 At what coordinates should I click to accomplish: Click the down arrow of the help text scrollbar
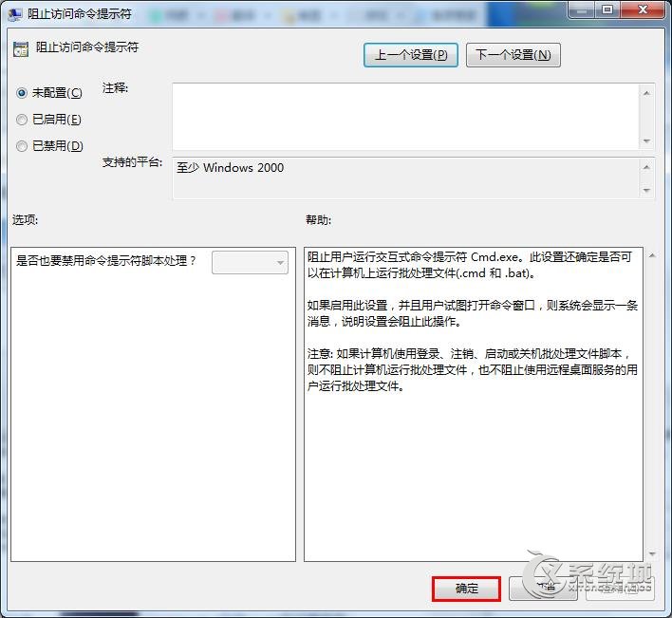point(652,554)
